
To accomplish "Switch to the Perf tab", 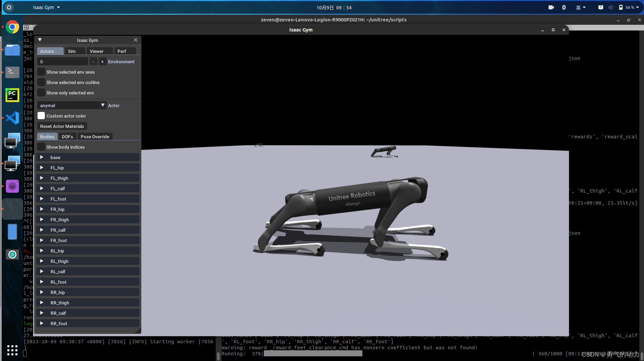I will click(x=125, y=51).
